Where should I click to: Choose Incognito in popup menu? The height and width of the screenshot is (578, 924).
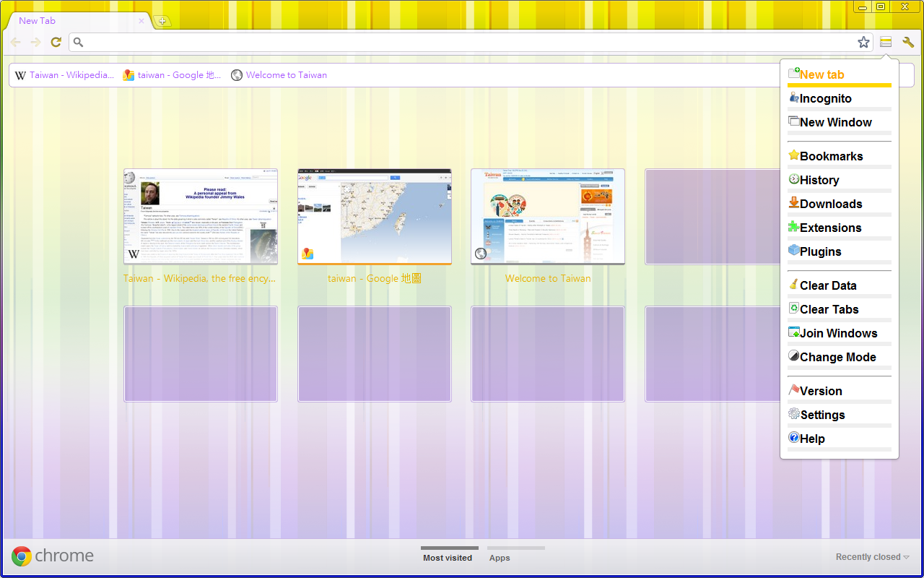tap(840, 99)
